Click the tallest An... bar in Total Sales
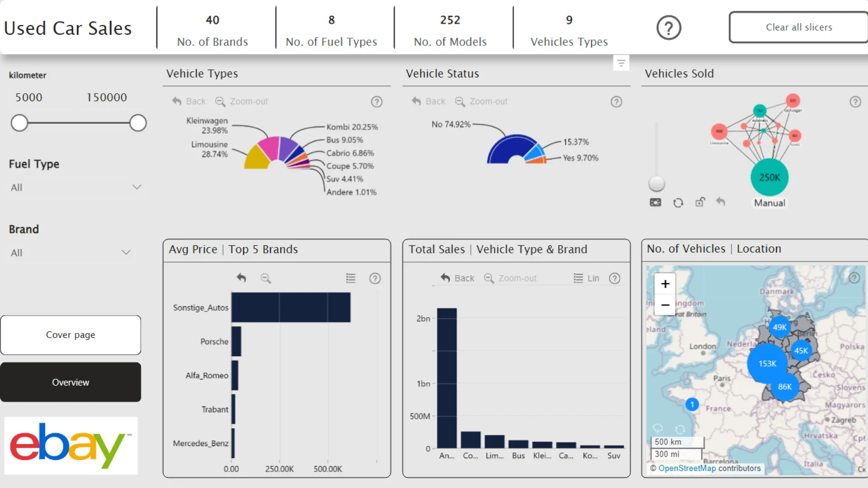Screen dimensions: 868x488 [x=447, y=378]
